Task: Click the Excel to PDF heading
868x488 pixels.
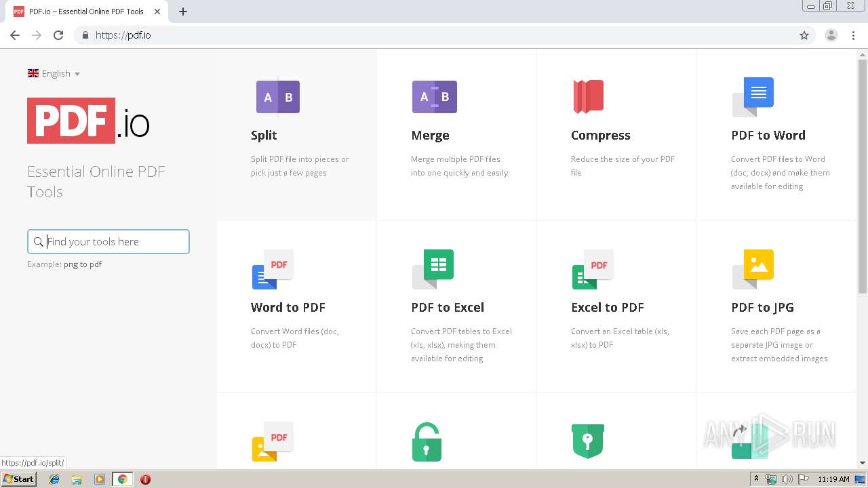Action: click(x=608, y=308)
